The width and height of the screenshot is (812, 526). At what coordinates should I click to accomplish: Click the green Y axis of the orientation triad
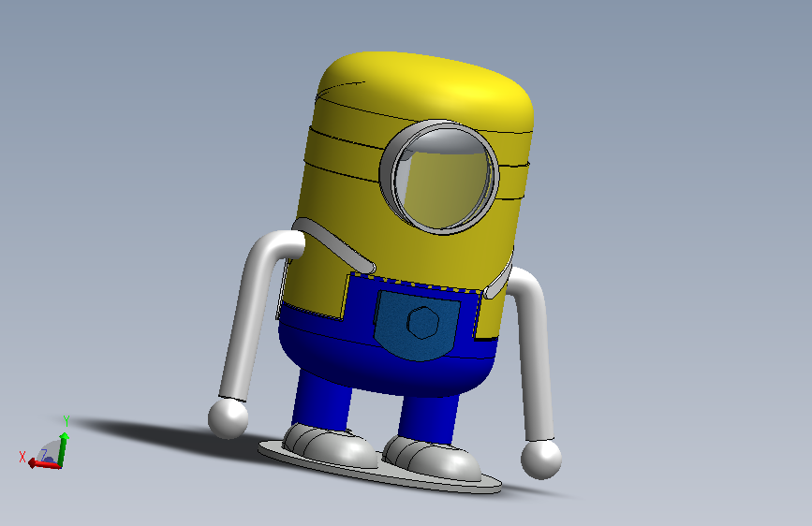click(x=63, y=449)
